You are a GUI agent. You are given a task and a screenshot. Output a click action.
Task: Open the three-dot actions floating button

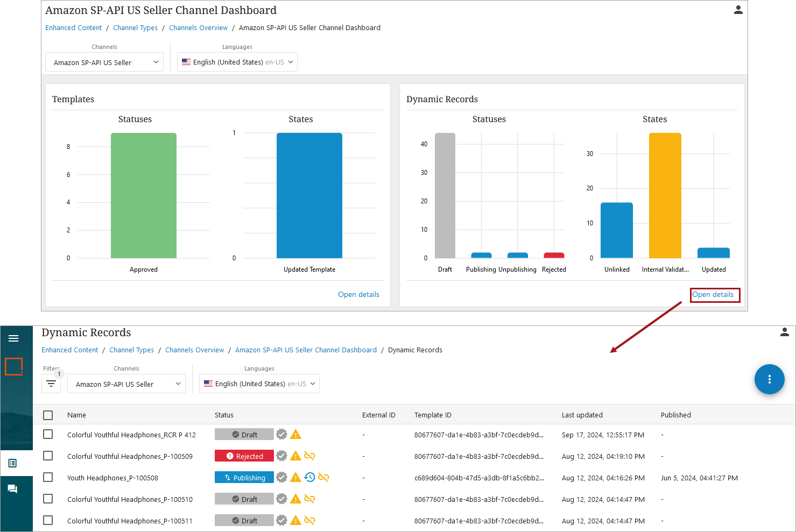769,379
